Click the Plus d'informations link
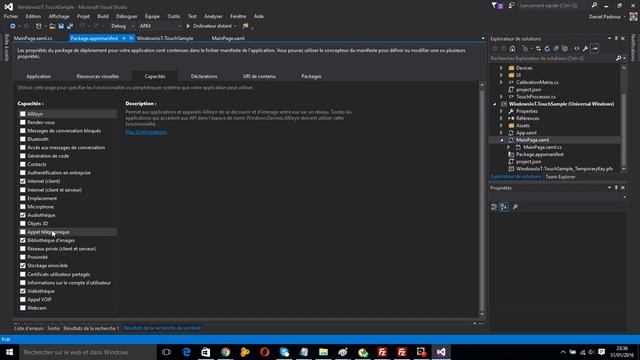The height and width of the screenshot is (360, 640). coord(146,132)
